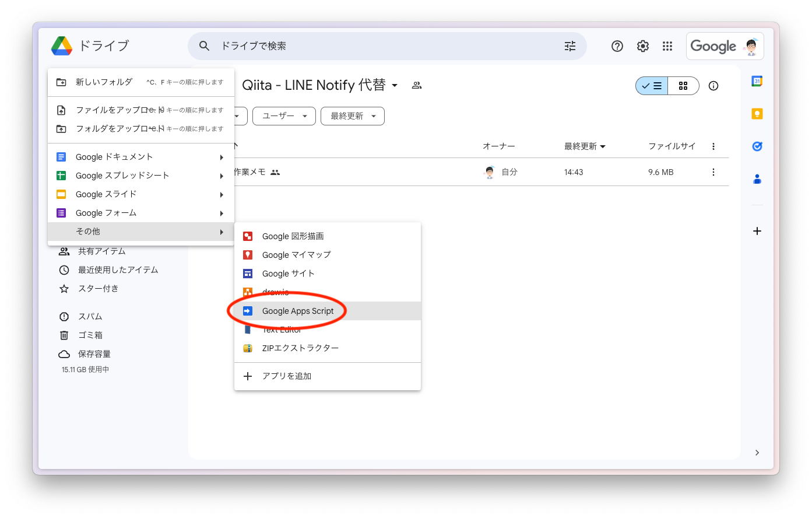The height and width of the screenshot is (518, 812).
Task: Open Google Keep from the right sidebar
Action: click(x=757, y=114)
